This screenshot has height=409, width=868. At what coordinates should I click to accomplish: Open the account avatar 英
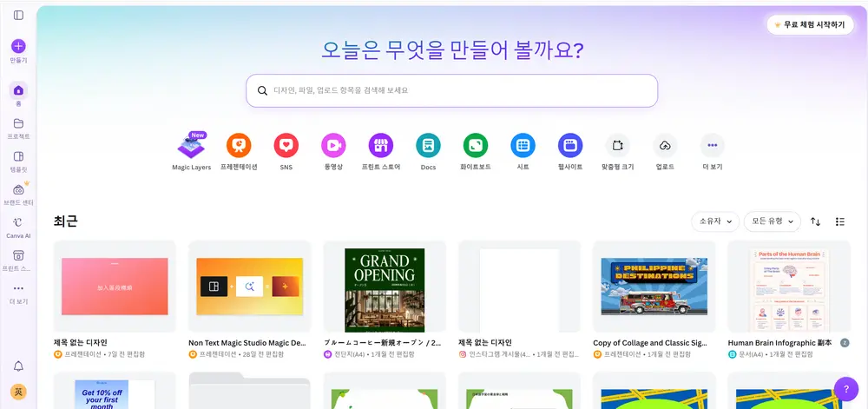pyautogui.click(x=18, y=392)
